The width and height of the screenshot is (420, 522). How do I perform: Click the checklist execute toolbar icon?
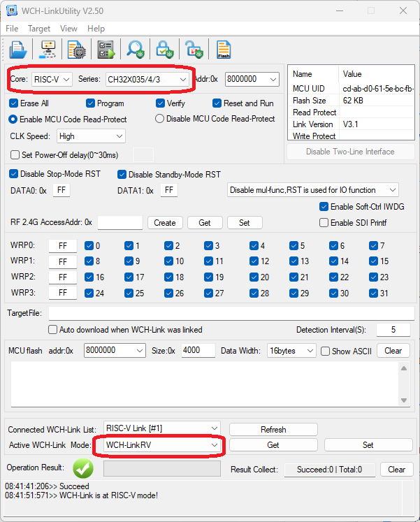click(106, 50)
